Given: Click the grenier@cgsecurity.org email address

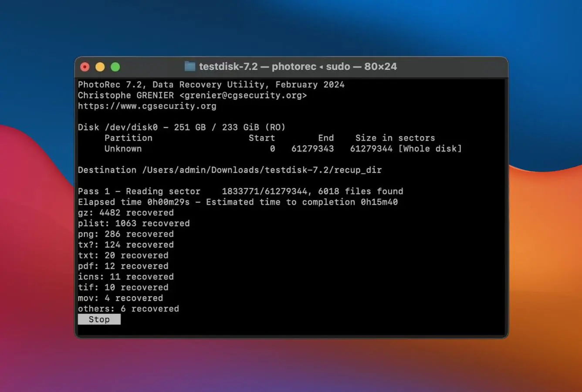Looking at the screenshot, I should pyautogui.click(x=243, y=95).
